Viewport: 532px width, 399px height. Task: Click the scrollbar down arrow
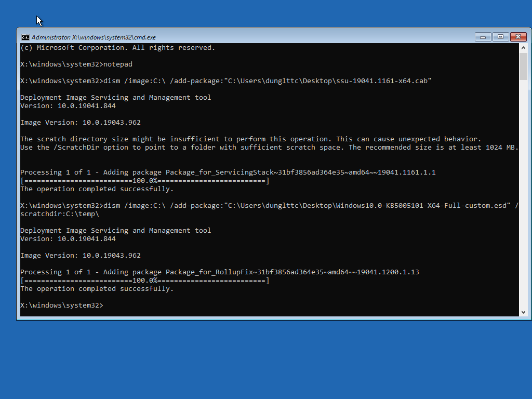pos(523,312)
